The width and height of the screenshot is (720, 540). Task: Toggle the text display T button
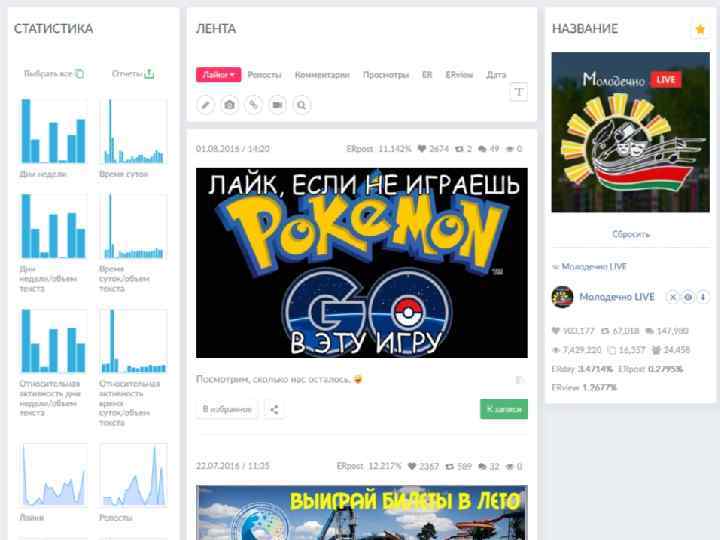pyautogui.click(x=518, y=92)
